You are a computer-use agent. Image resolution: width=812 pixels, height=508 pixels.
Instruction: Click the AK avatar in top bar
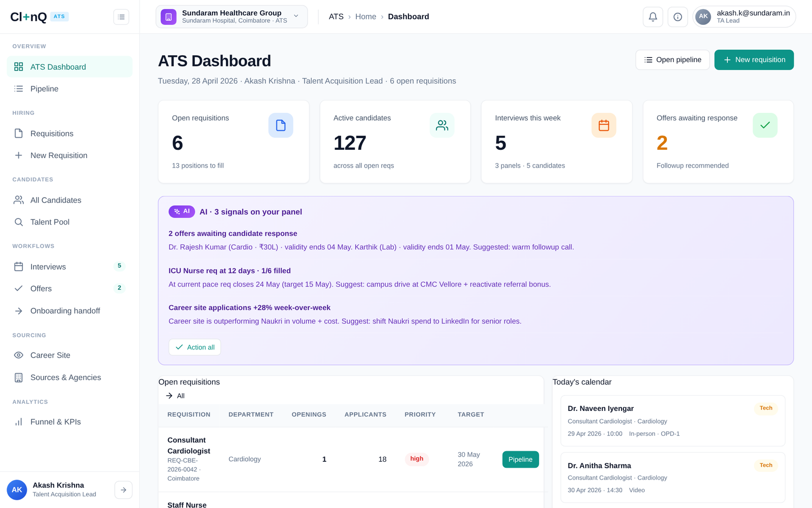coord(703,16)
